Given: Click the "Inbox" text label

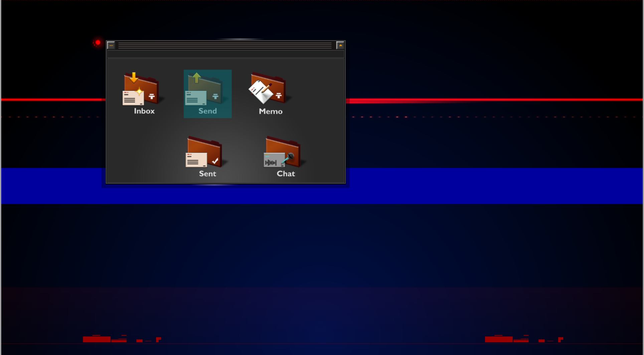Looking at the screenshot, I should click(x=144, y=111).
